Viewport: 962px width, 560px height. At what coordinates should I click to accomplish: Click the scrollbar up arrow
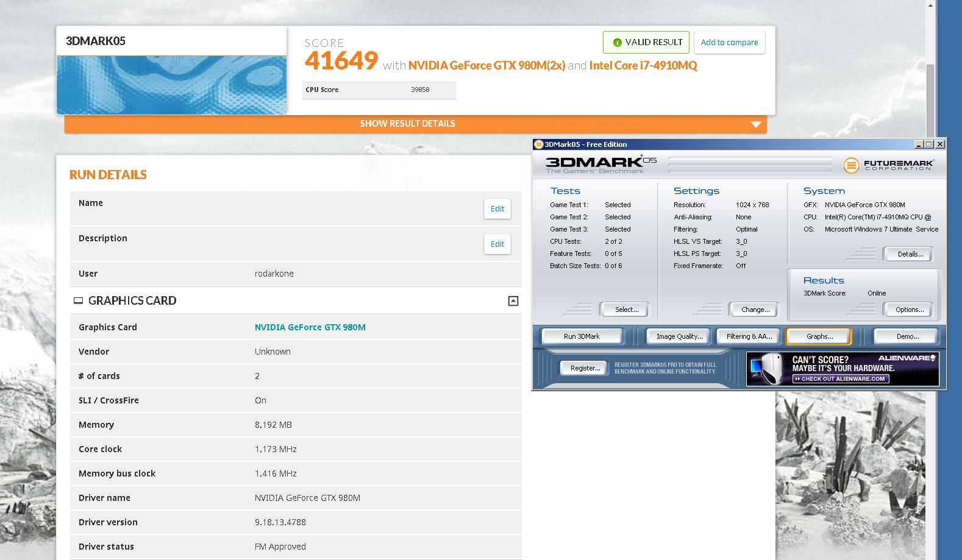pyautogui.click(x=930, y=5)
